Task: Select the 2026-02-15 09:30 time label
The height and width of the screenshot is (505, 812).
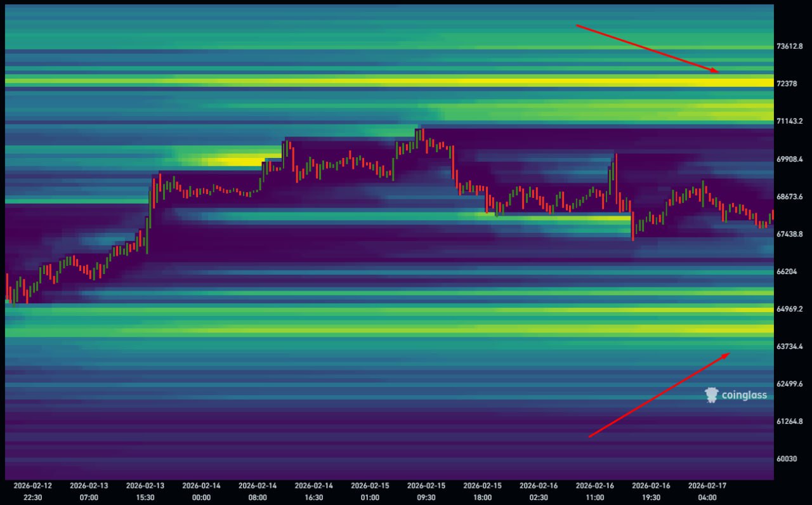Action: tap(426, 491)
